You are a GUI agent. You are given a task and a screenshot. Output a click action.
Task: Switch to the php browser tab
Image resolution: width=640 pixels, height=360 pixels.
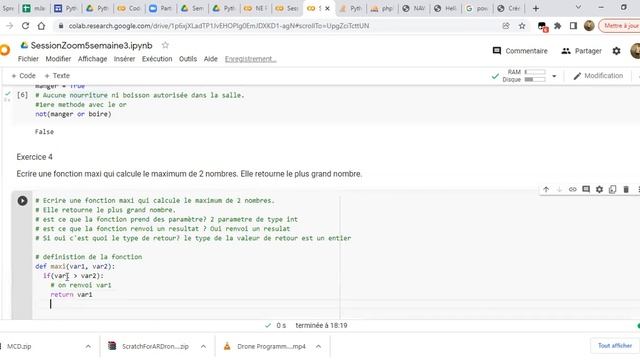tap(382, 8)
